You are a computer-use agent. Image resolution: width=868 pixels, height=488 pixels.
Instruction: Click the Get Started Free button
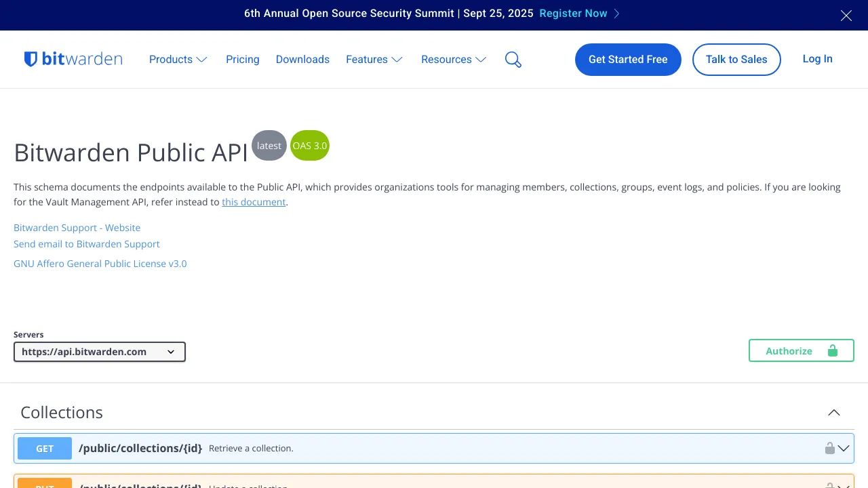tap(628, 60)
